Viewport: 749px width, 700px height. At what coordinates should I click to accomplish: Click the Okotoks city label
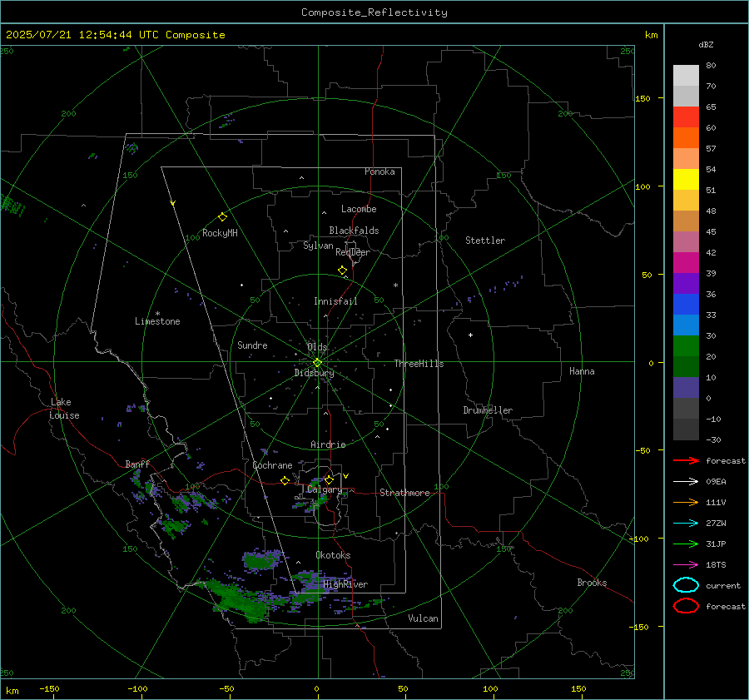333,555
